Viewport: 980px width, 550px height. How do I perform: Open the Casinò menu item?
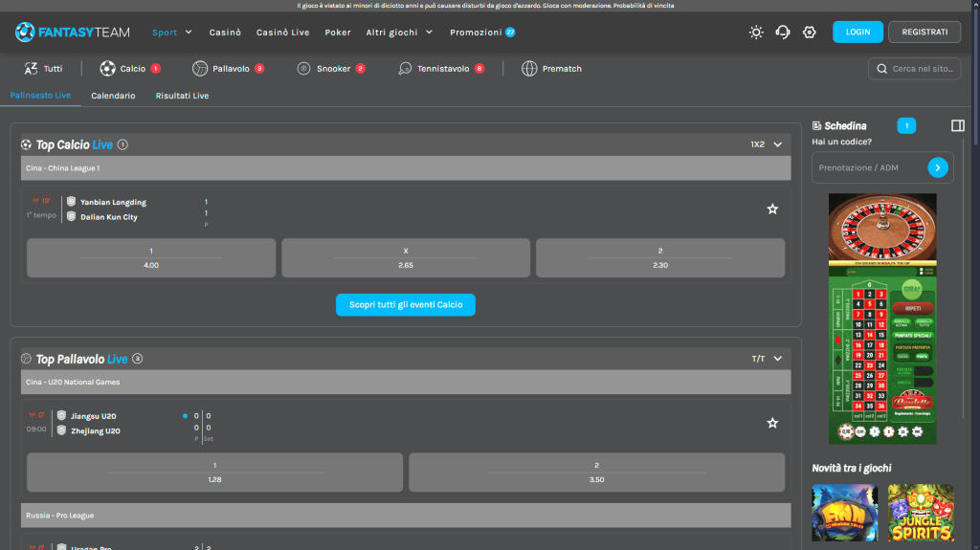click(225, 32)
